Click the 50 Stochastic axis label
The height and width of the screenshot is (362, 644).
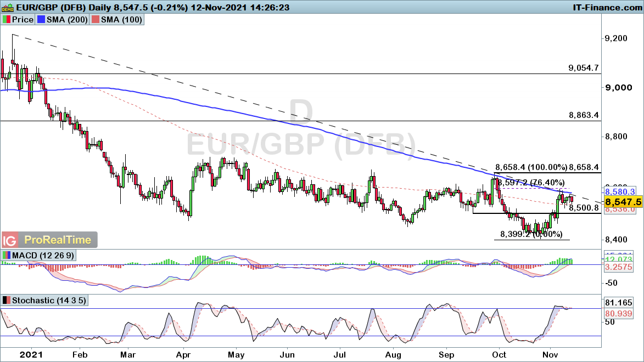(610, 322)
